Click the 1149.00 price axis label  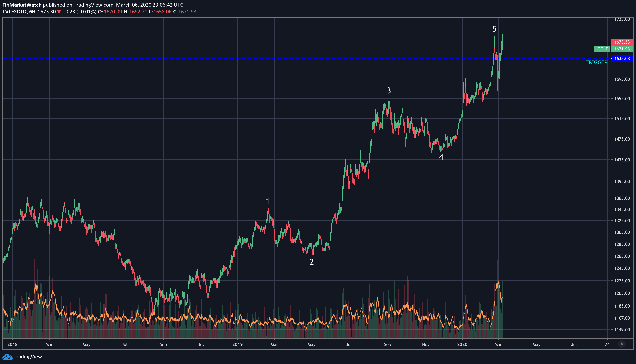622,330
